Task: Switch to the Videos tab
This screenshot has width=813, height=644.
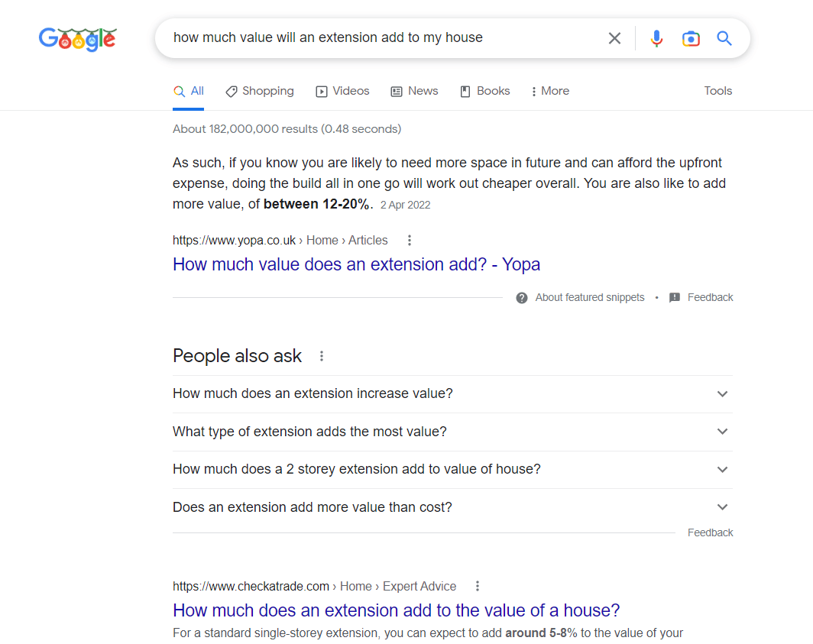Action: click(x=342, y=91)
